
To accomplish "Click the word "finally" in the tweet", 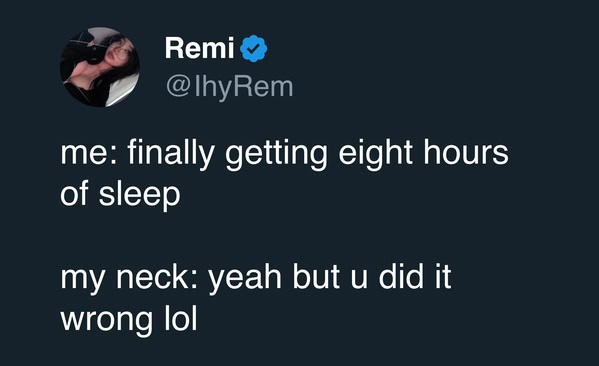I will [x=170, y=153].
